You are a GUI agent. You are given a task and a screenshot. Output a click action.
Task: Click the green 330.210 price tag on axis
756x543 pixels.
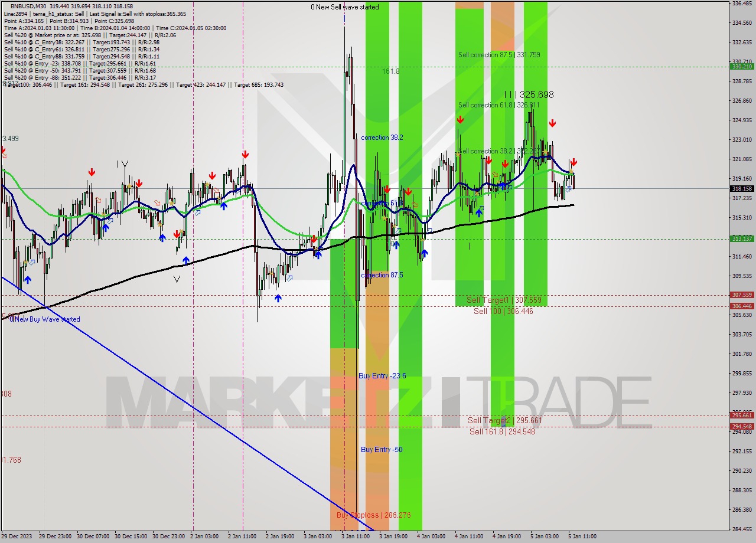point(742,67)
